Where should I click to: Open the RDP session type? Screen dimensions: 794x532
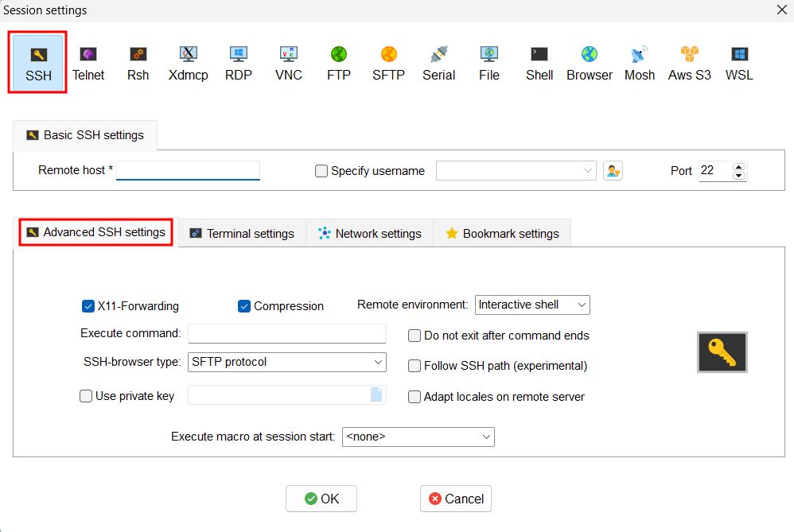coord(238,63)
